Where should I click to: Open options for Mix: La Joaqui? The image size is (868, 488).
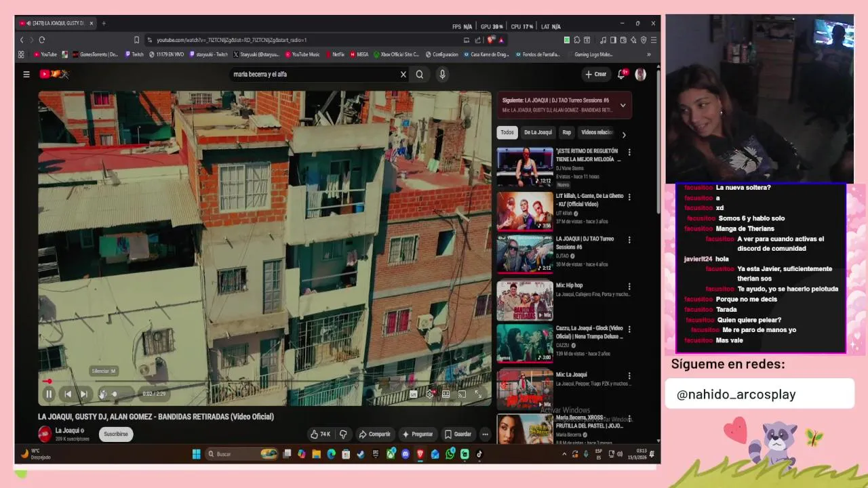629,375
